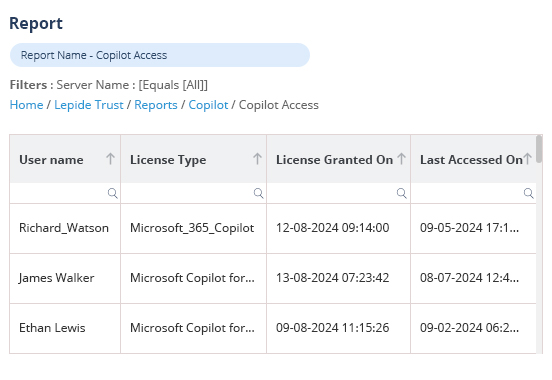Click the User name column header
This screenshot has height=380, width=552.
tap(65, 159)
